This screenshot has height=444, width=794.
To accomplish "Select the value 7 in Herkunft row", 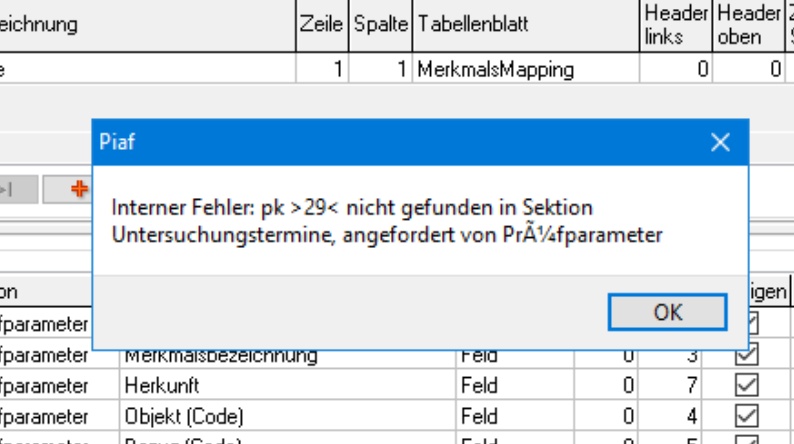I will (691, 386).
